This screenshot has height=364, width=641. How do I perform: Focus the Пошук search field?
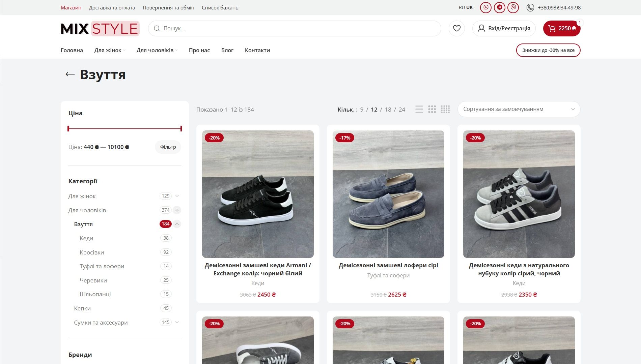(x=295, y=28)
